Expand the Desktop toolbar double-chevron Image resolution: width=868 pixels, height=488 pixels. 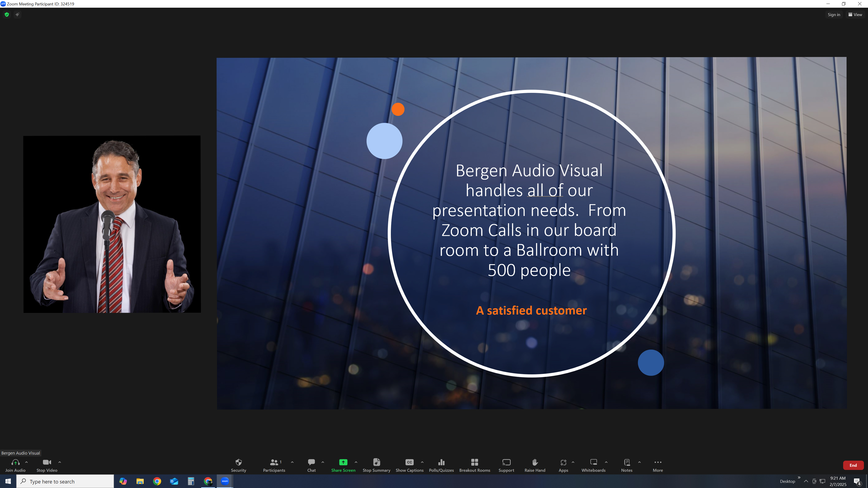point(799,478)
